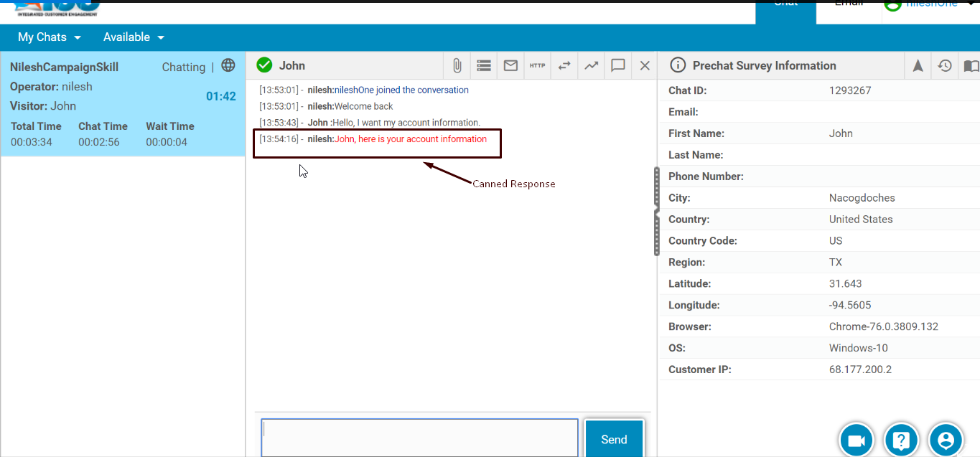Expand the My Chats dropdown
Viewport: 980px width, 457px height.
50,37
